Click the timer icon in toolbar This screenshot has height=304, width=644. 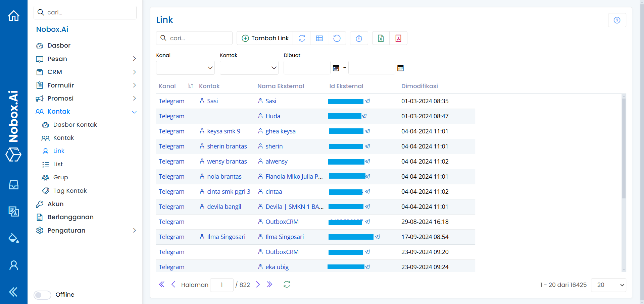coord(359,38)
